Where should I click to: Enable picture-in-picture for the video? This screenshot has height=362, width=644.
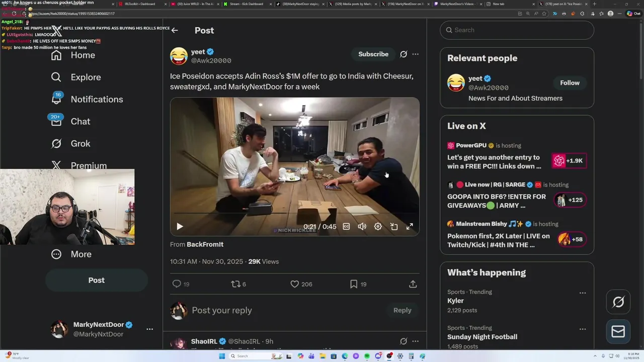(394, 227)
